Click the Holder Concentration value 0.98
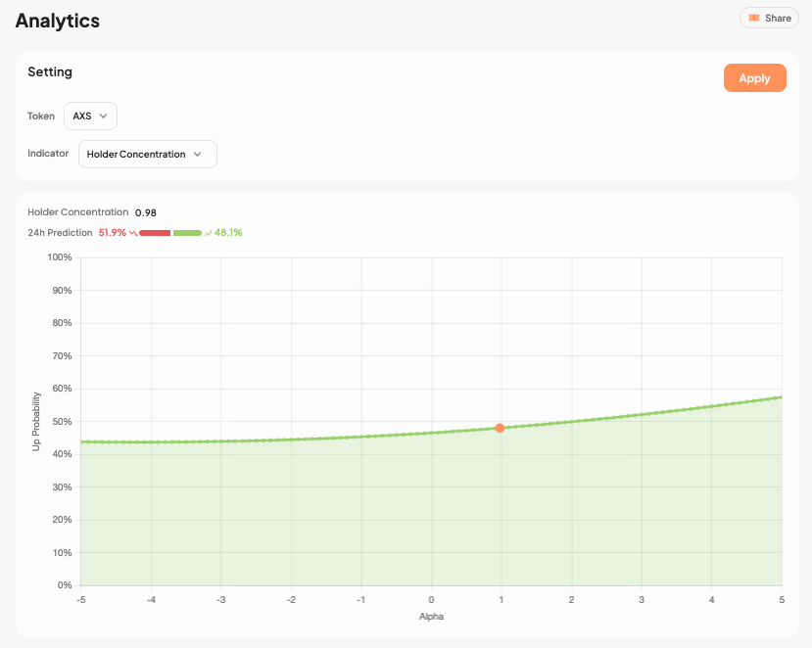Screen dimensions: 812x648 point(146,212)
